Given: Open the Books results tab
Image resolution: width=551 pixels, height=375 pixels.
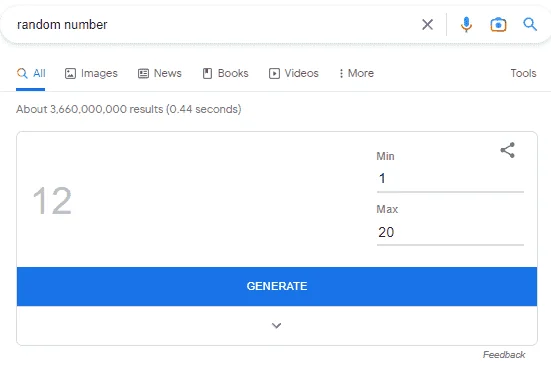Looking at the screenshot, I should 226,73.
